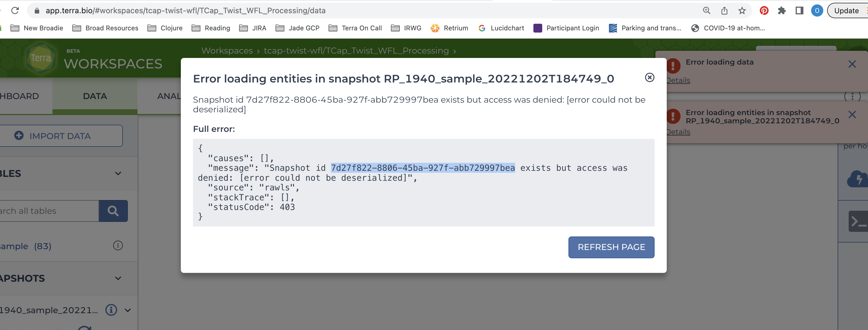Click the "statusCode": 403 line

click(x=251, y=207)
